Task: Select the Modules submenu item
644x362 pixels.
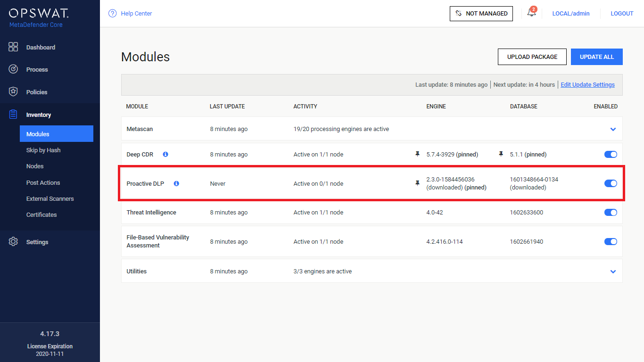Action: (x=57, y=134)
